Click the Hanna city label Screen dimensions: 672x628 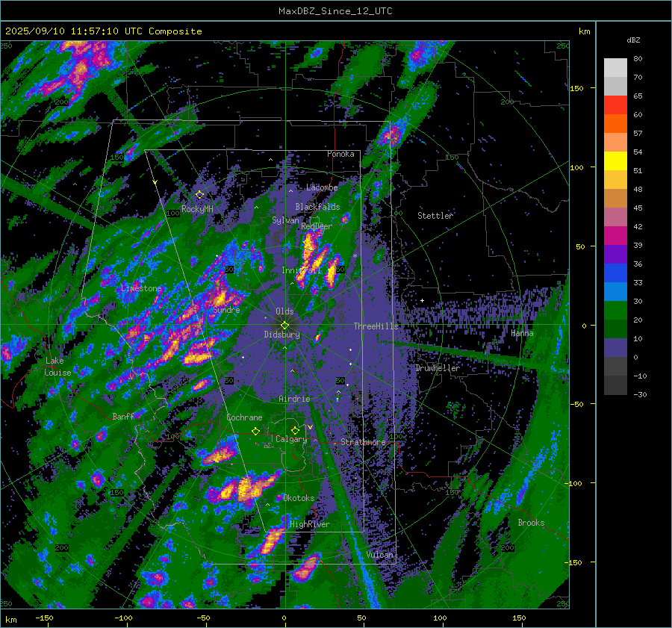[x=522, y=333]
